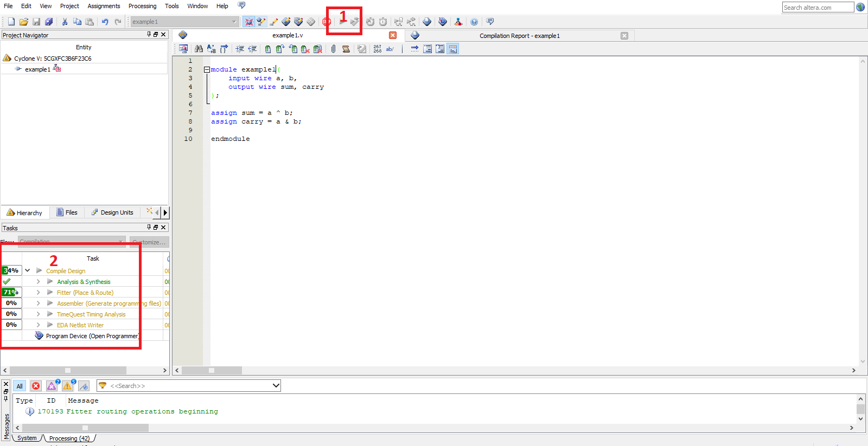Close the example1.v editor tab
This screenshot has height=446, width=868.
click(393, 35)
